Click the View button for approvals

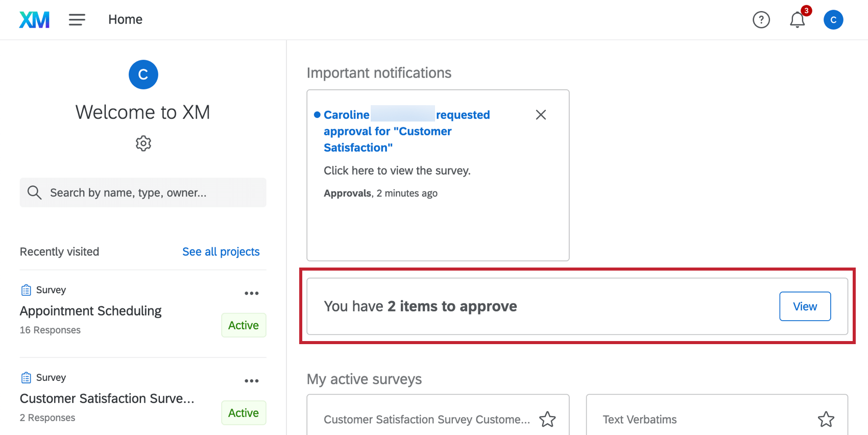(x=805, y=306)
